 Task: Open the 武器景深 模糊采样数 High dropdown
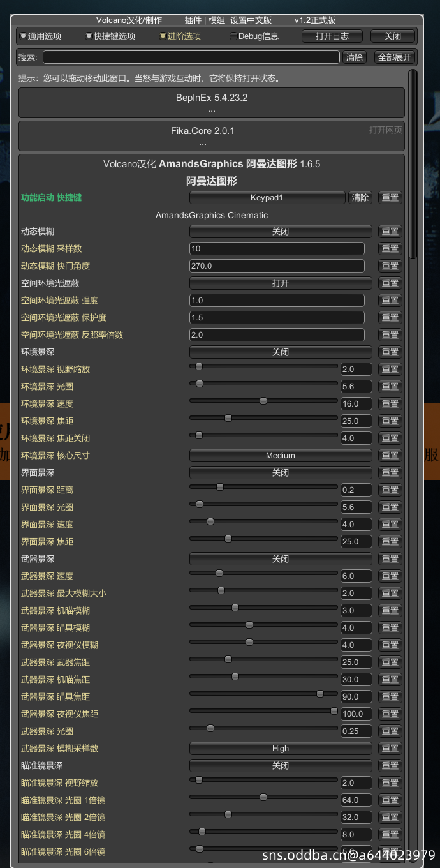[281, 749]
